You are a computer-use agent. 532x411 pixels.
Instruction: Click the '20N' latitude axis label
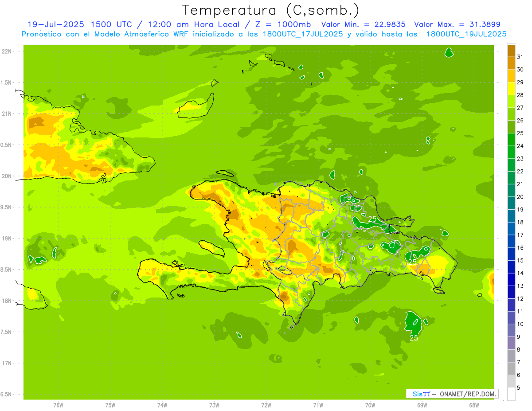pyautogui.click(x=7, y=176)
